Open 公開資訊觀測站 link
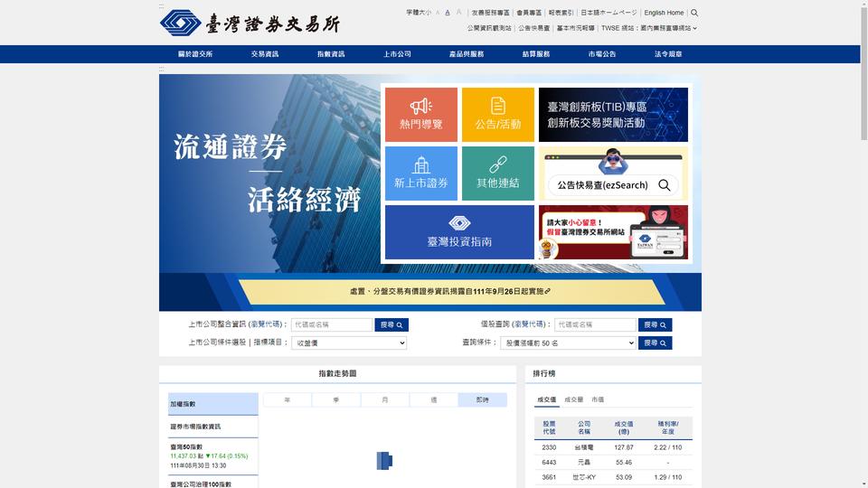868x488 pixels. click(489, 28)
